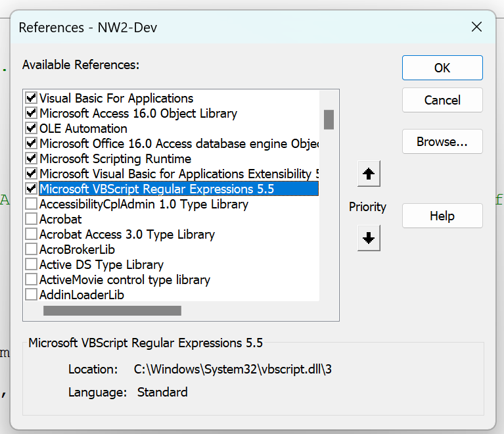
Task: Enable the Acrobat reference checkbox
Action: (x=31, y=219)
